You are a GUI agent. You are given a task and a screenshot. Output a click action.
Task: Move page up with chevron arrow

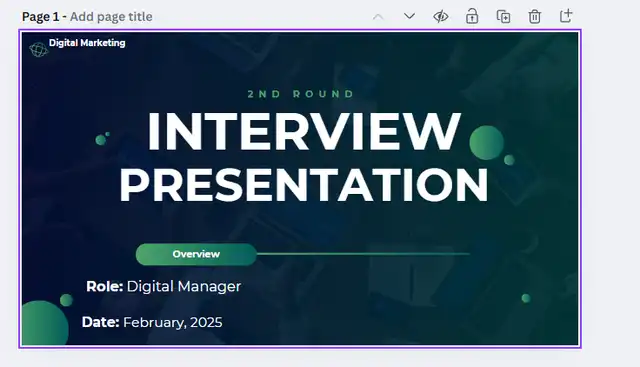coord(378,17)
